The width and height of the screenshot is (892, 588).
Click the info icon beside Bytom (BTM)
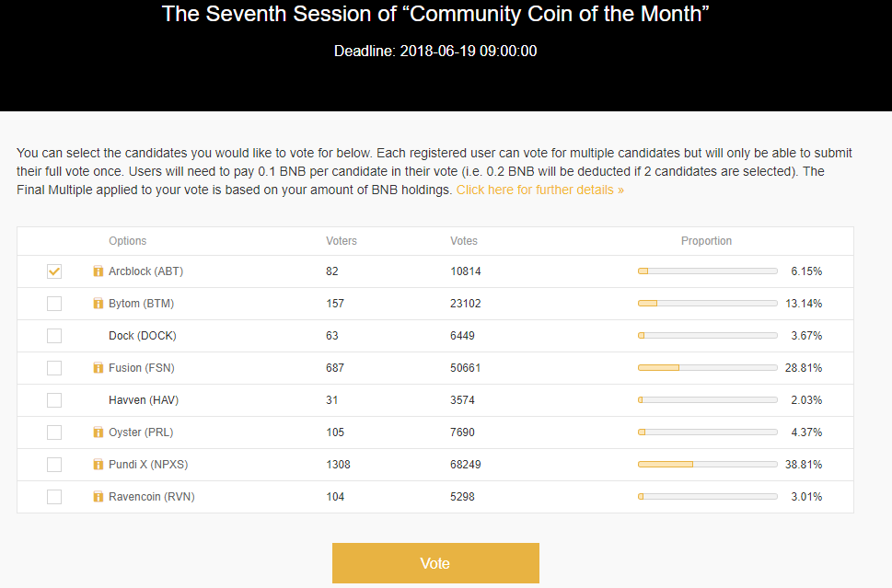tap(98, 304)
